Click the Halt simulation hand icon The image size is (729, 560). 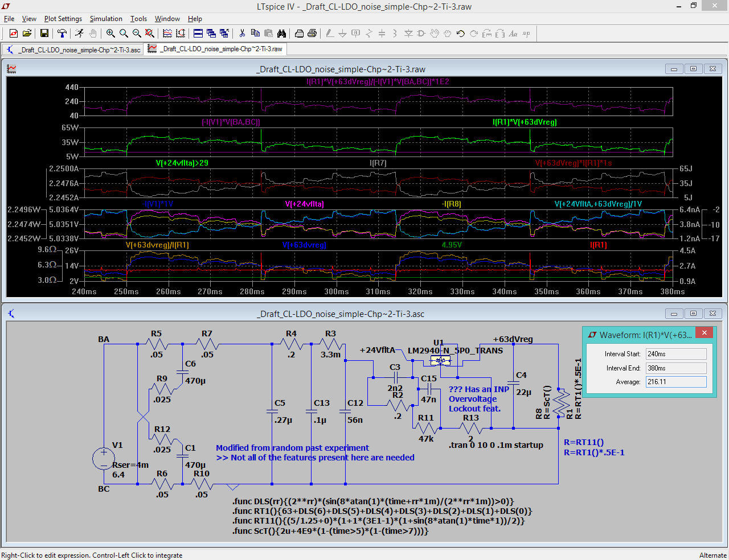[92, 34]
